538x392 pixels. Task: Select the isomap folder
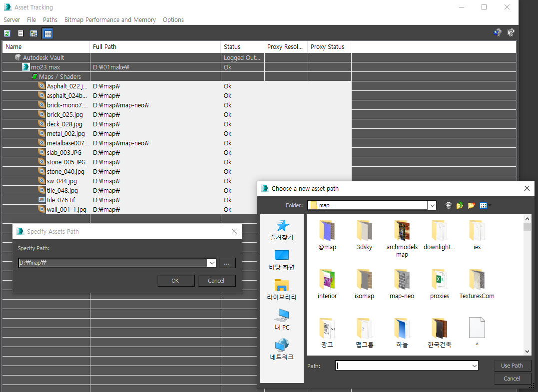(364, 284)
